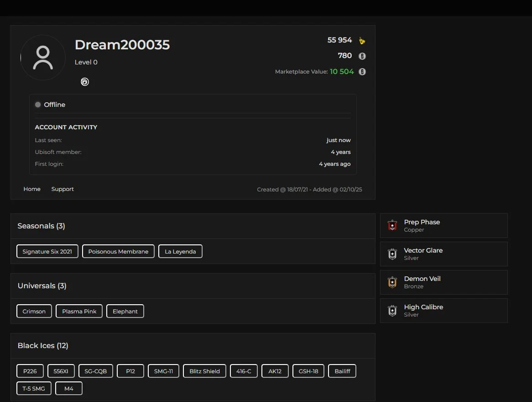Select the Prep Phase Copper rank badge
532x402 pixels.
pyautogui.click(x=392, y=226)
